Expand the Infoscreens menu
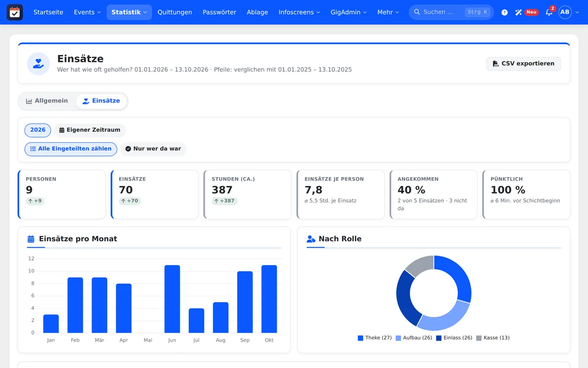Viewport: 588px width, 368px height. [299, 12]
